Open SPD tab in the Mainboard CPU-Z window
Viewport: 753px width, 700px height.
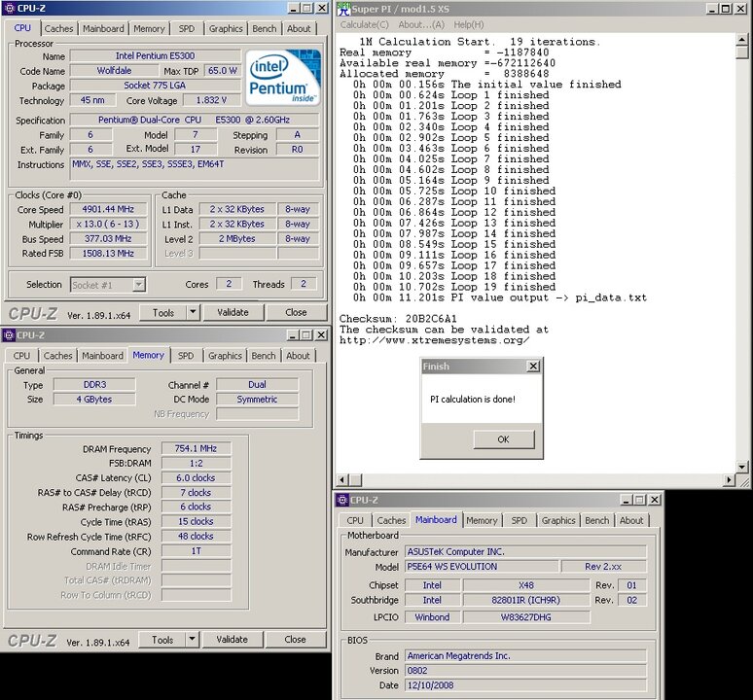coord(520,520)
